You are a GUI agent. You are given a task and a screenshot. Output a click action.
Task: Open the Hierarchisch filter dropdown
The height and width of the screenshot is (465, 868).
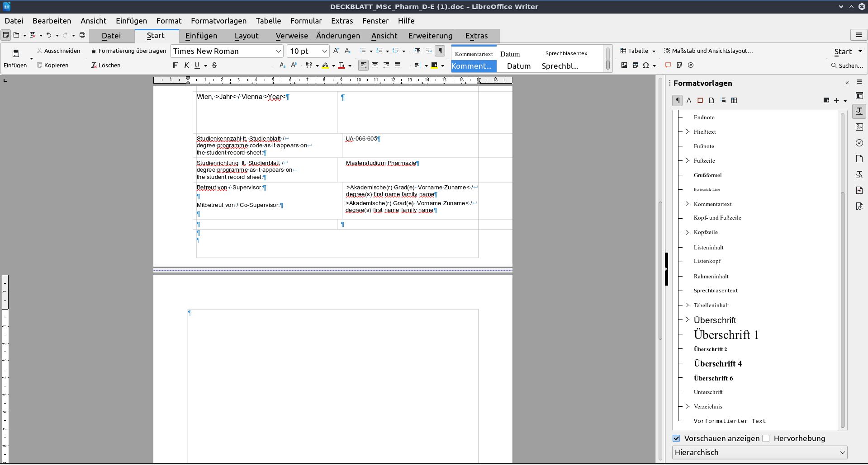point(759,452)
